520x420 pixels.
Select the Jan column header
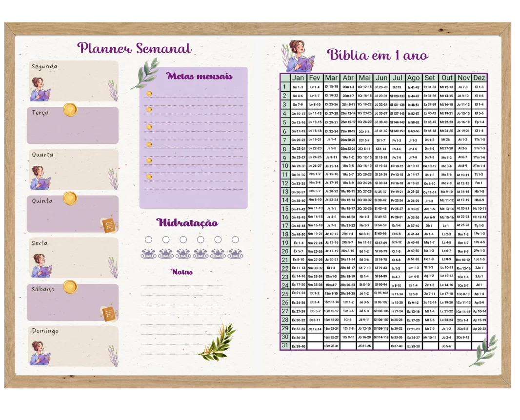click(x=298, y=78)
